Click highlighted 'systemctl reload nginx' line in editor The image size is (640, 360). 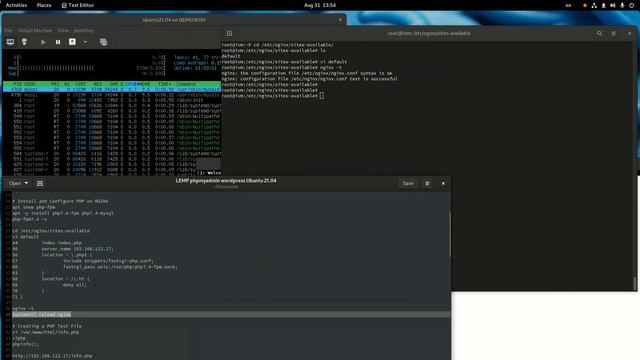42,315
